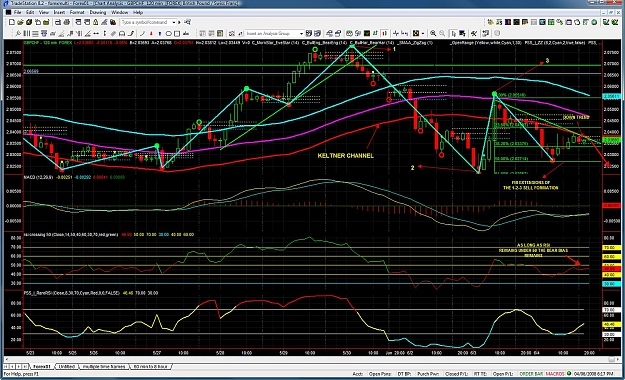Select the ellipse drawing tool
The width and height of the screenshot is (625, 380).
(x=169, y=33)
